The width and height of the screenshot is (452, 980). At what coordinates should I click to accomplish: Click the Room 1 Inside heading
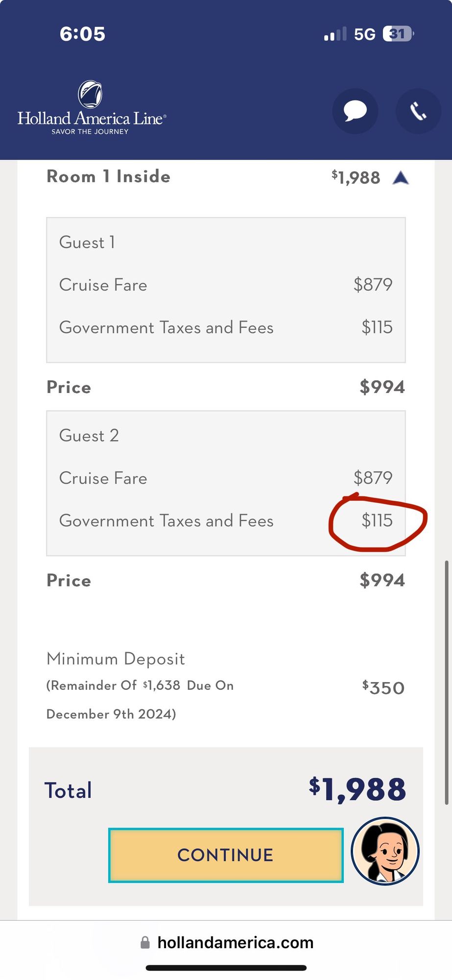108,176
